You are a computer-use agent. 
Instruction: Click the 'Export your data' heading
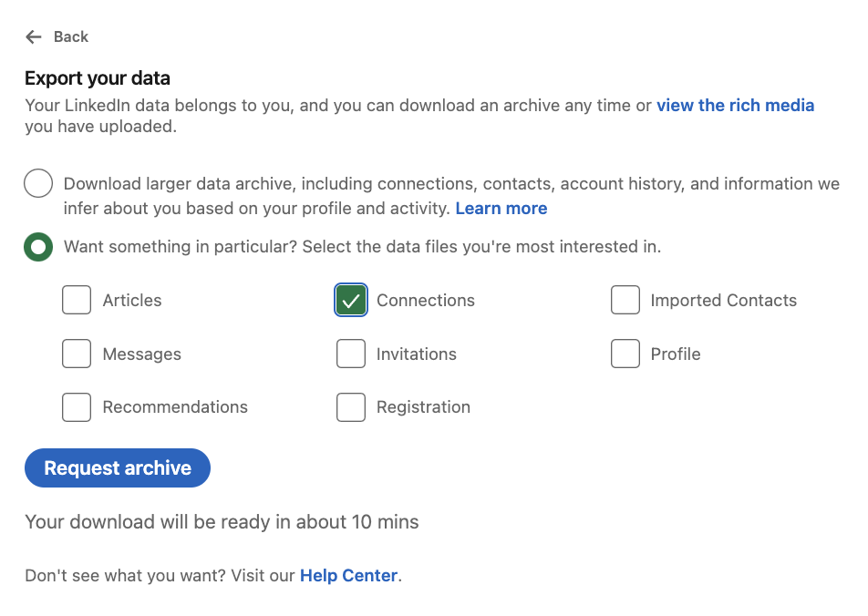(98, 78)
